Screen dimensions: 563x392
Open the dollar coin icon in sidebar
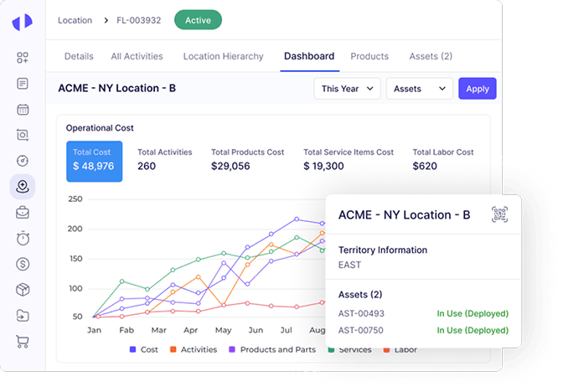tap(23, 264)
